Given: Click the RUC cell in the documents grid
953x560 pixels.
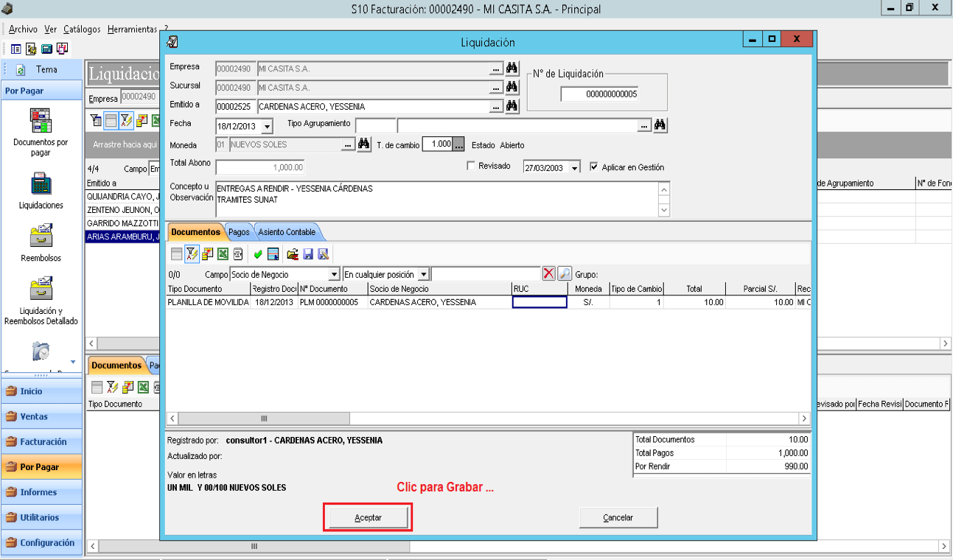Looking at the screenshot, I should pyautogui.click(x=540, y=302).
